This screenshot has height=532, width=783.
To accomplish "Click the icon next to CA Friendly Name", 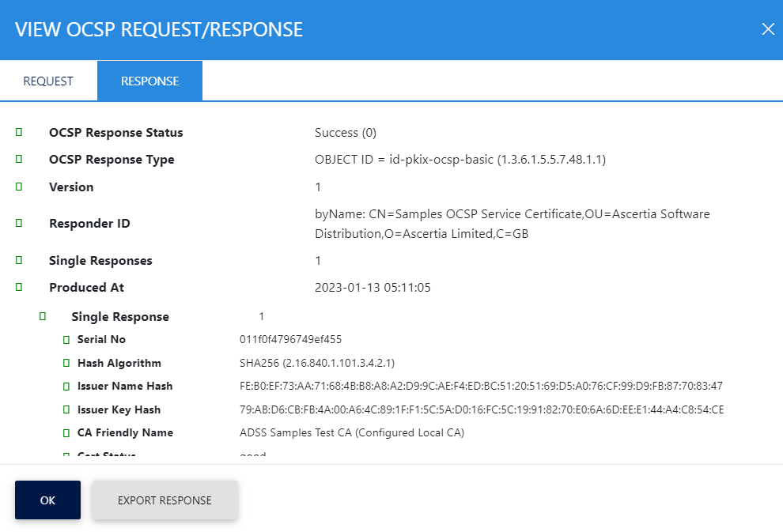I will 66,433.
